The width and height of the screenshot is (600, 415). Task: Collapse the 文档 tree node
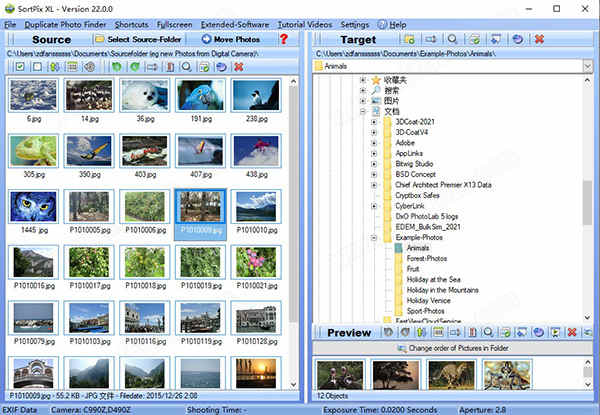click(x=363, y=111)
